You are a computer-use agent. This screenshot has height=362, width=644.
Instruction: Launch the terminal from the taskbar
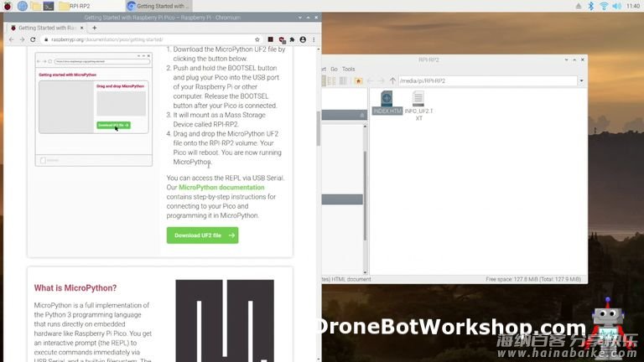49,6
